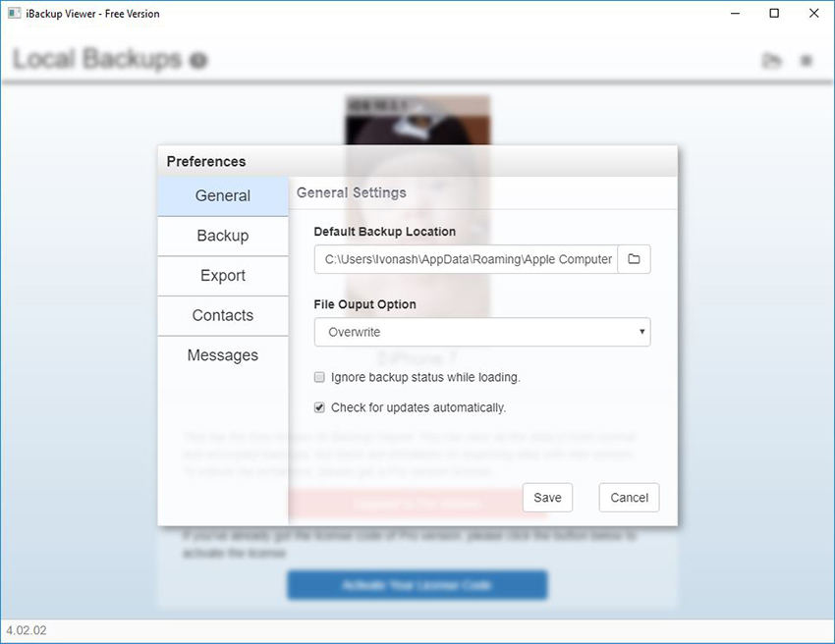The width and height of the screenshot is (835, 644).
Task: Switch to the Backup preferences section
Action: click(222, 236)
